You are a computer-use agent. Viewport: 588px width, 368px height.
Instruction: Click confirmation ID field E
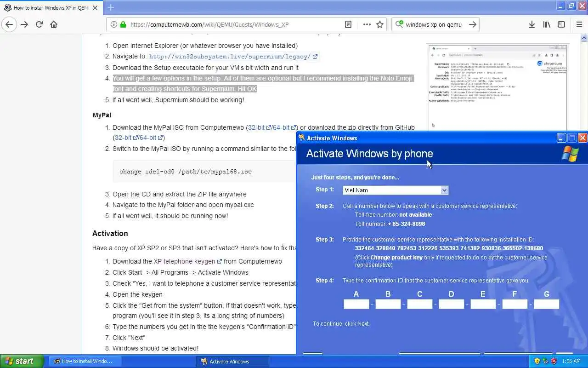coord(483,304)
